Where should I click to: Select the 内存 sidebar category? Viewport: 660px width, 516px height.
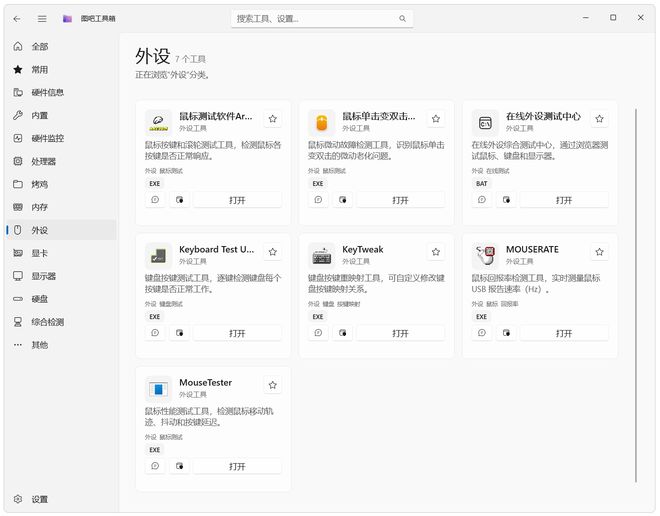tap(61, 207)
